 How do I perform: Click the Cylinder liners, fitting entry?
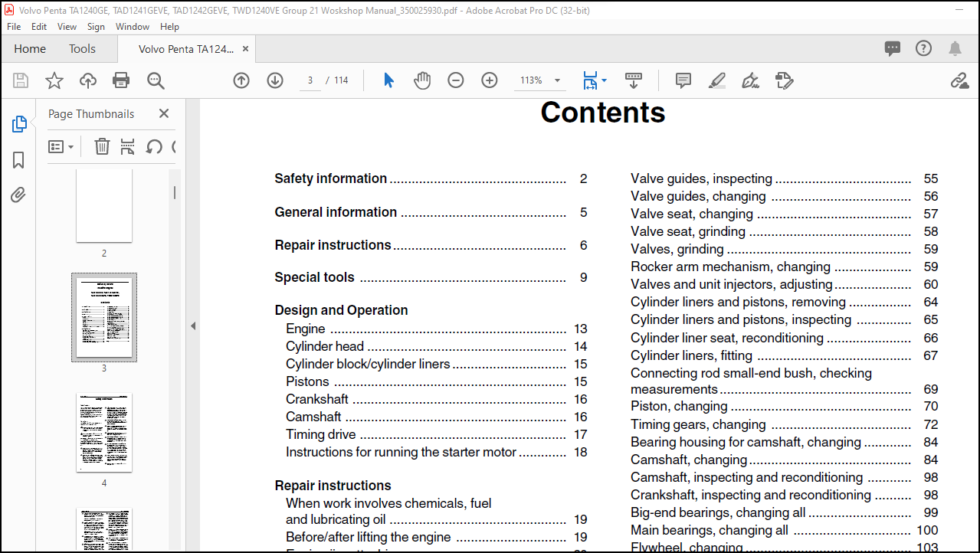tap(784, 355)
